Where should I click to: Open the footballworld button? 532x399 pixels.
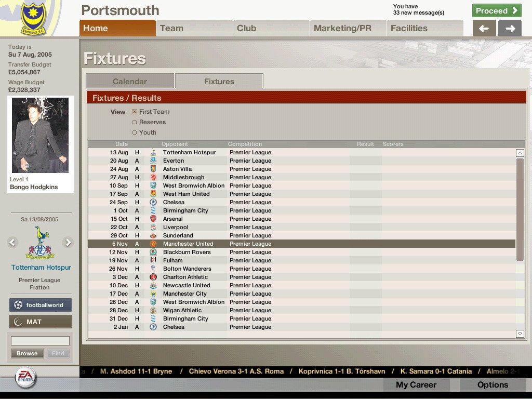point(41,305)
